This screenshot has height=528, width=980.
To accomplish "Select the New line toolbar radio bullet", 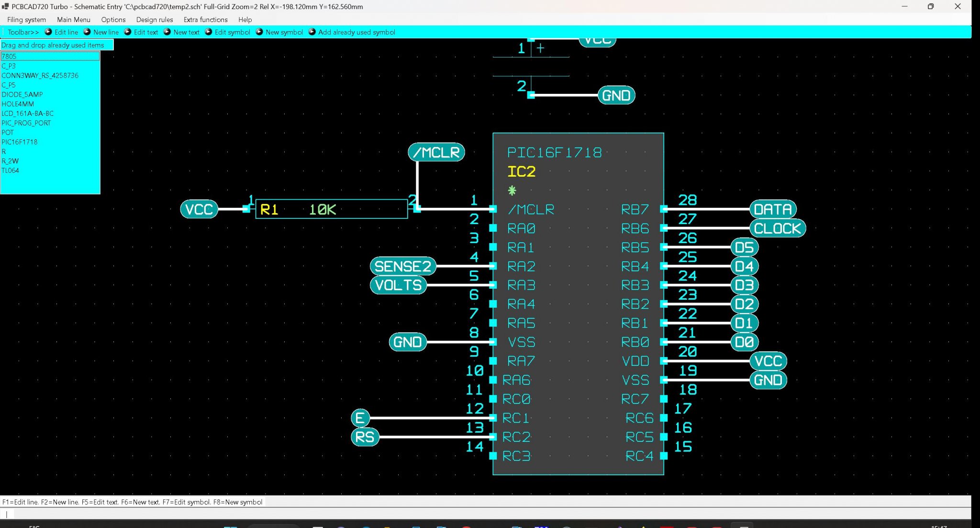I will 87,32.
